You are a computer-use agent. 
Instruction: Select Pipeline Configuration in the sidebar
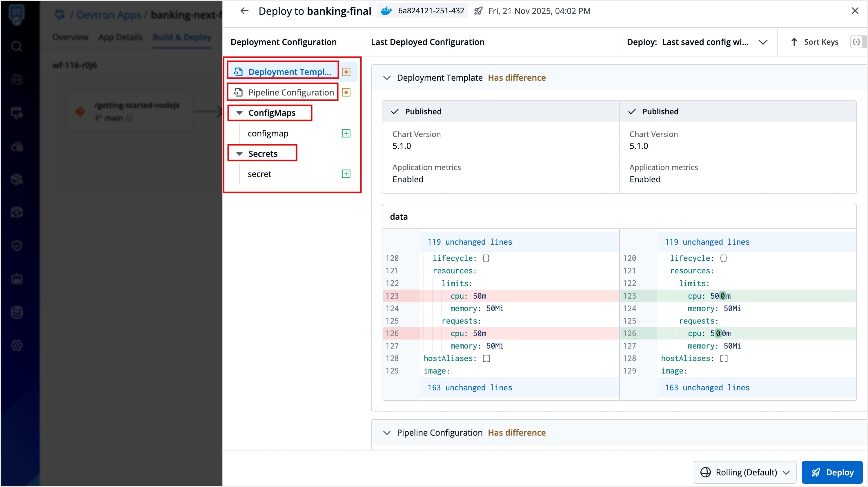point(290,92)
